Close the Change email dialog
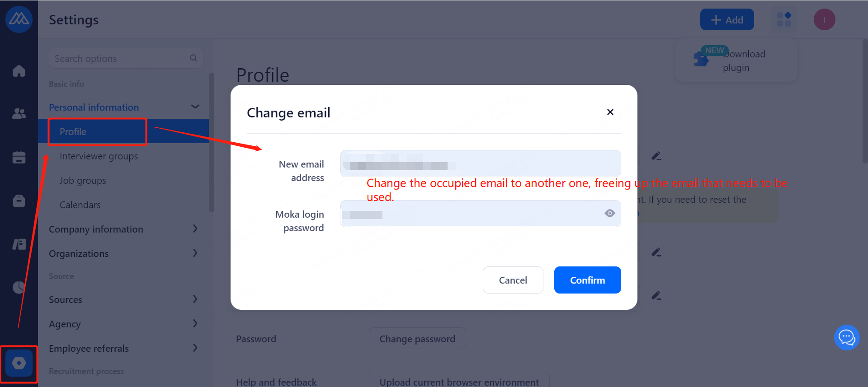The width and height of the screenshot is (868, 387). pyautogui.click(x=610, y=112)
